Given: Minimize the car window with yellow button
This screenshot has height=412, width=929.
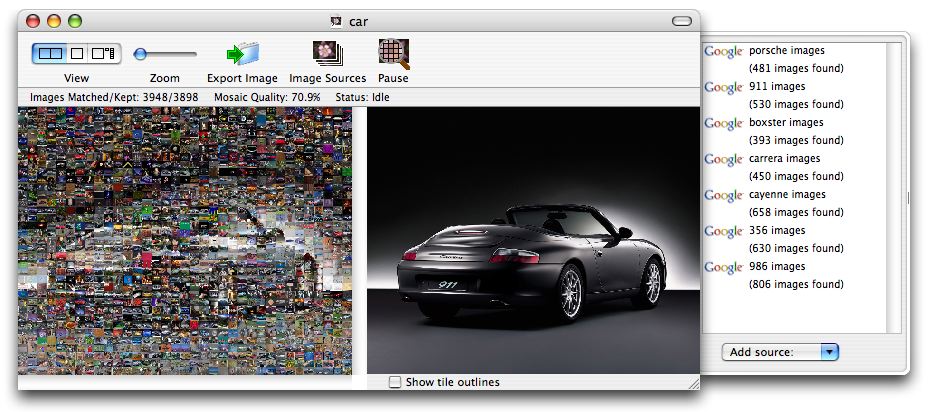Looking at the screenshot, I should point(54,21).
